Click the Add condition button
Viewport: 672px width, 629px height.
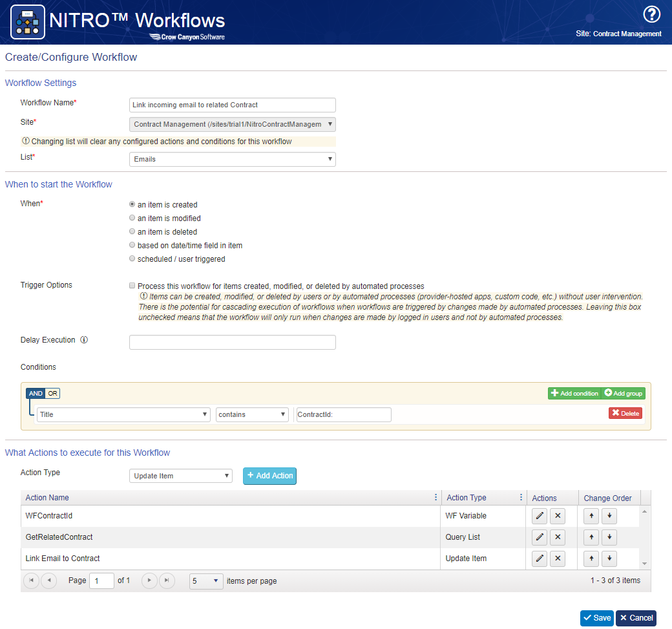(574, 393)
